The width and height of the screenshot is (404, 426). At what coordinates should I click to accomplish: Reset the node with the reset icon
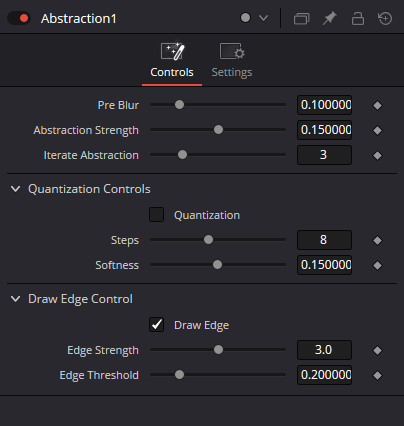385,18
